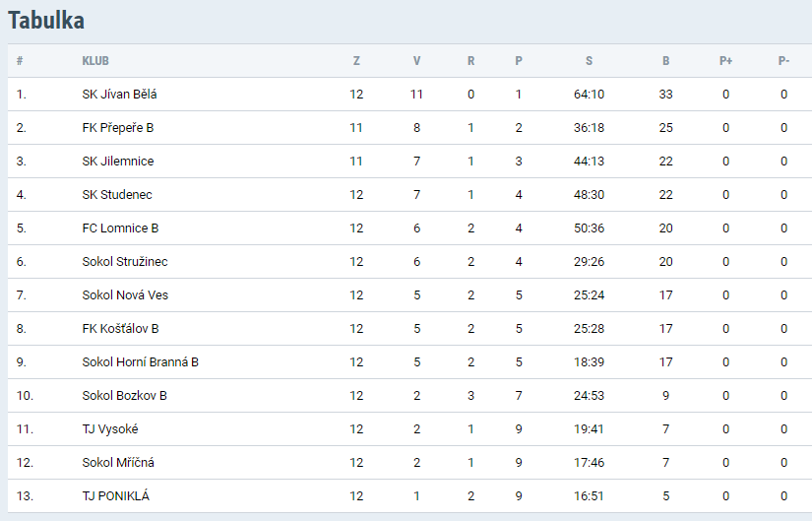The image size is (812, 521).
Task: Click TJ PONIKLÁ club name
Action: tap(116, 496)
